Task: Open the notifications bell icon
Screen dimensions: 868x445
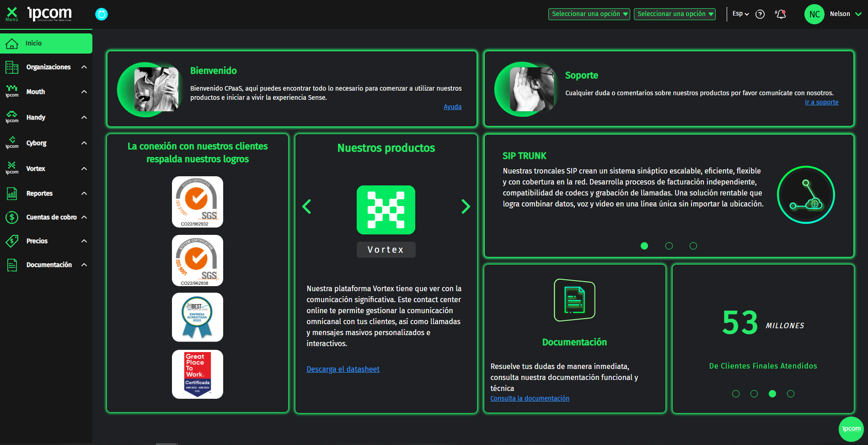Action: [x=781, y=14]
